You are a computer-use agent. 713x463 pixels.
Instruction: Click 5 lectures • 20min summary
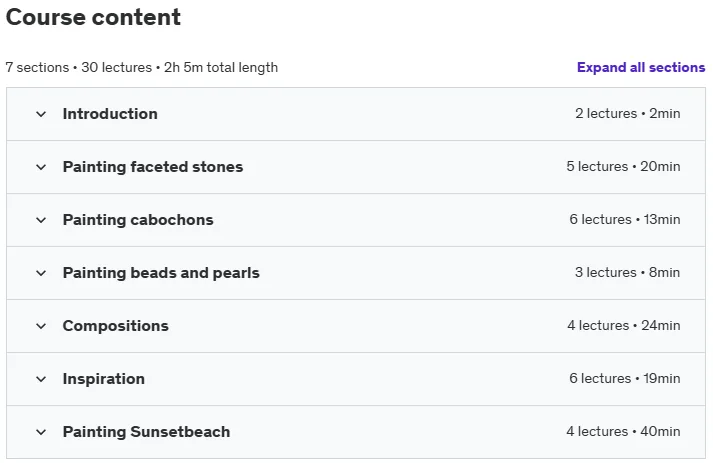pos(623,166)
